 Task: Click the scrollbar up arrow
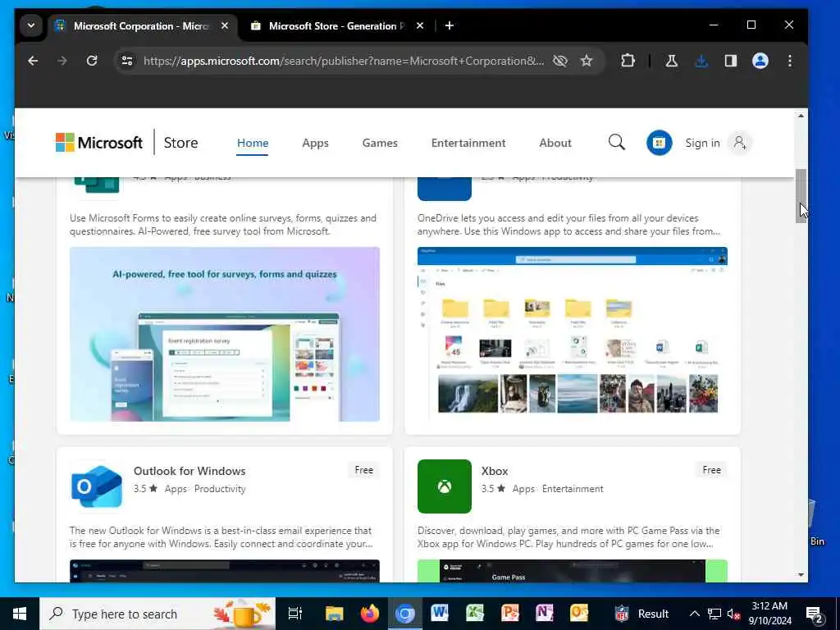(801, 116)
